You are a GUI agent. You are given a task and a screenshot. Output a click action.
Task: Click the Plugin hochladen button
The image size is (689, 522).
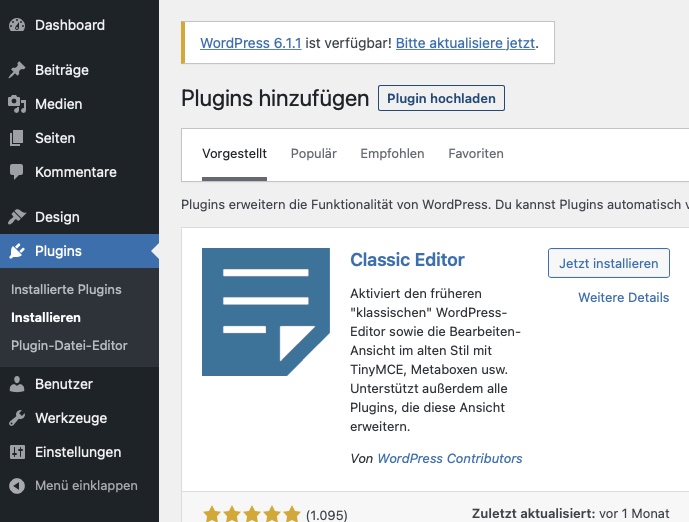[441, 98]
